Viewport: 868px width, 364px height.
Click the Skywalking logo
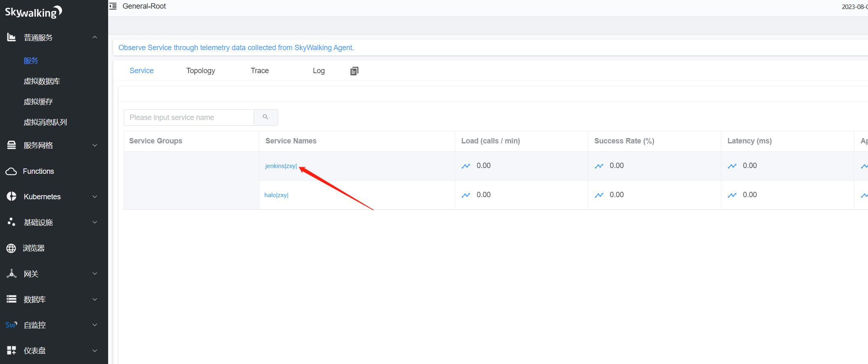[33, 12]
